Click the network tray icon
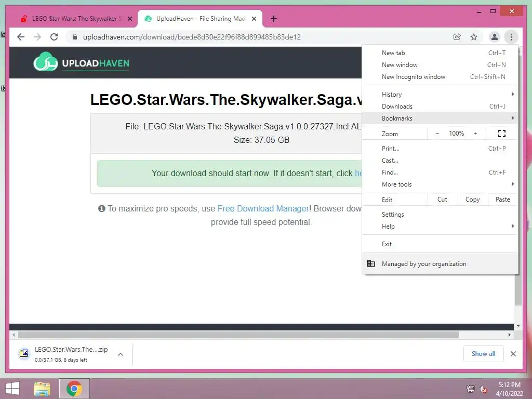The width and height of the screenshot is (532, 399). (x=470, y=389)
